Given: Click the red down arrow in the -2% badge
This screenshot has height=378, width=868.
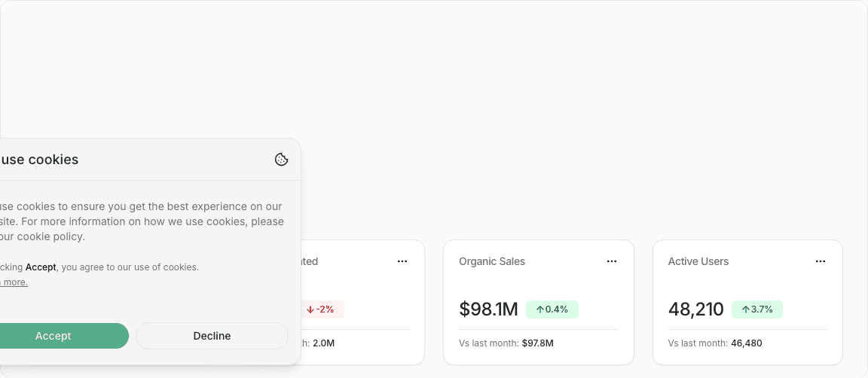Looking at the screenshot, I should point(310,309).
